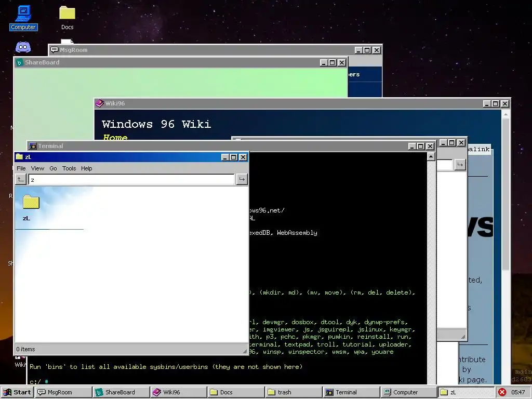The height and width of the screenshot is (399, 532).
Task: Click the ShareBoard title bar icon
Action: tap(19, 62)
